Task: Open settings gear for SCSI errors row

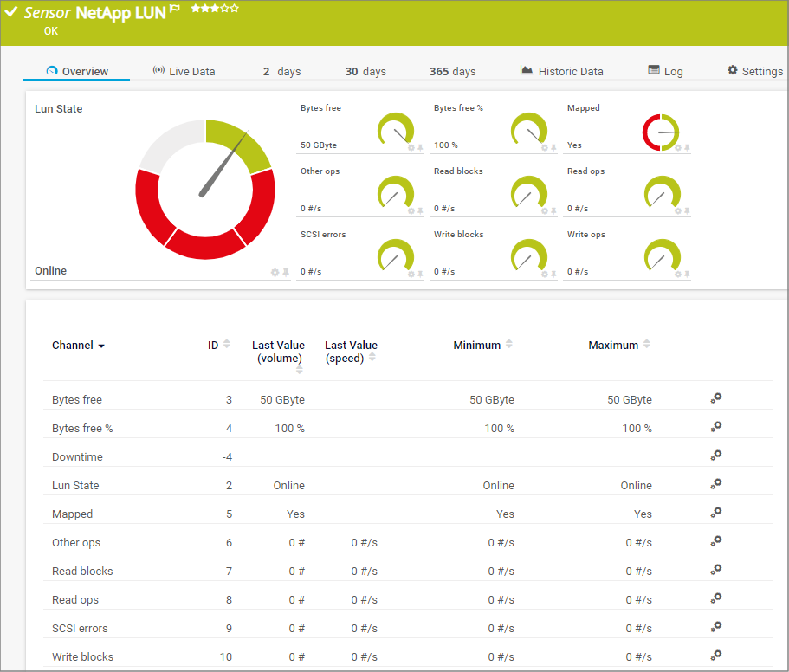Action: 715,627
